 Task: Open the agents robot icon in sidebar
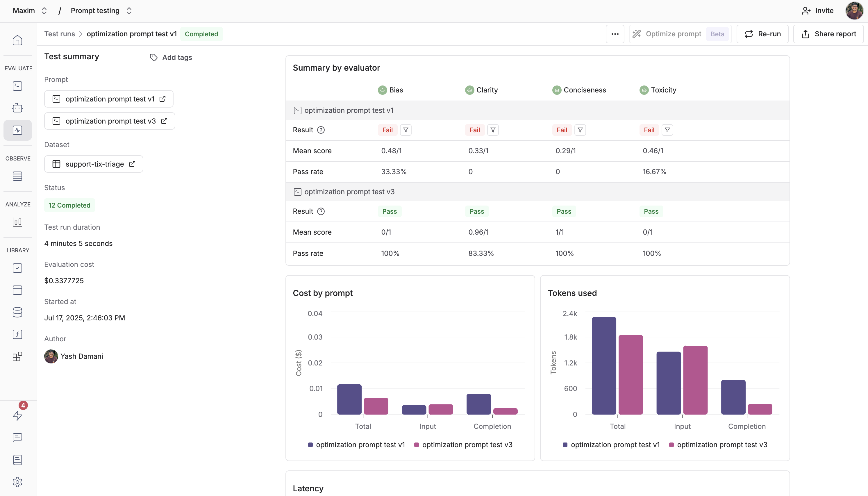pyautogui.click(x=17, y=108)
